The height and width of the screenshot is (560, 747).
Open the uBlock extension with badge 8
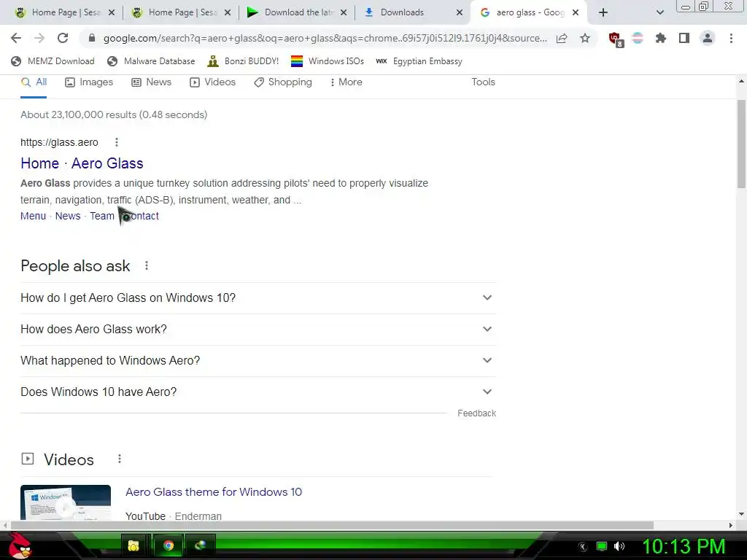(616, 39)
